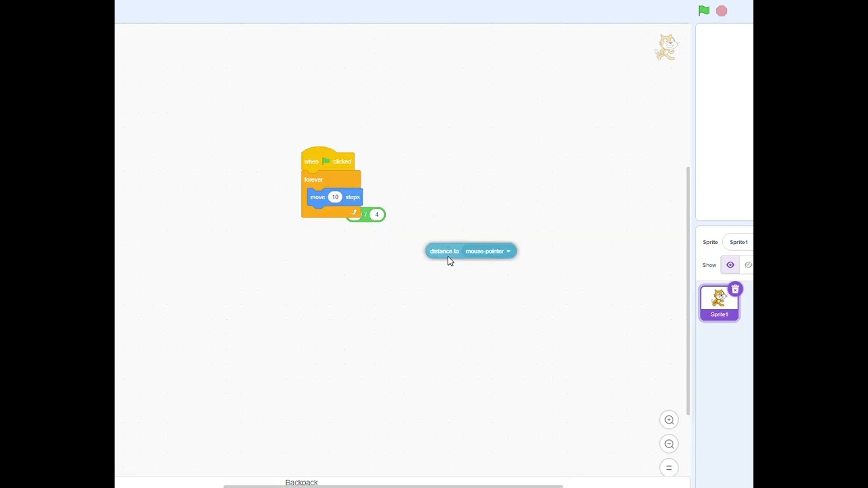Viewport: 868px width, 488px height.
Task: Open the mouse-pointer dropdown on distance block
Action: click(x=488, y=251)
